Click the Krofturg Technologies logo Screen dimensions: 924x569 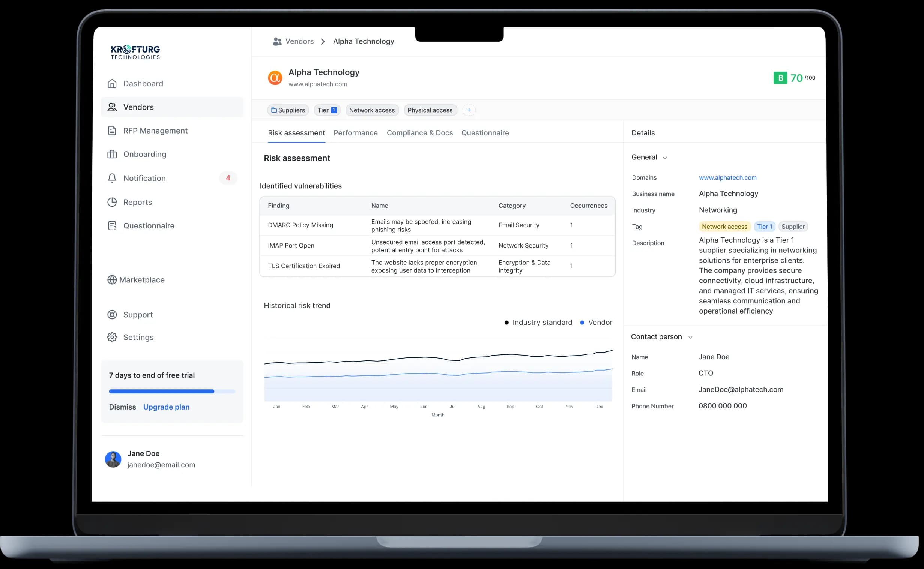tap(135, 52)
